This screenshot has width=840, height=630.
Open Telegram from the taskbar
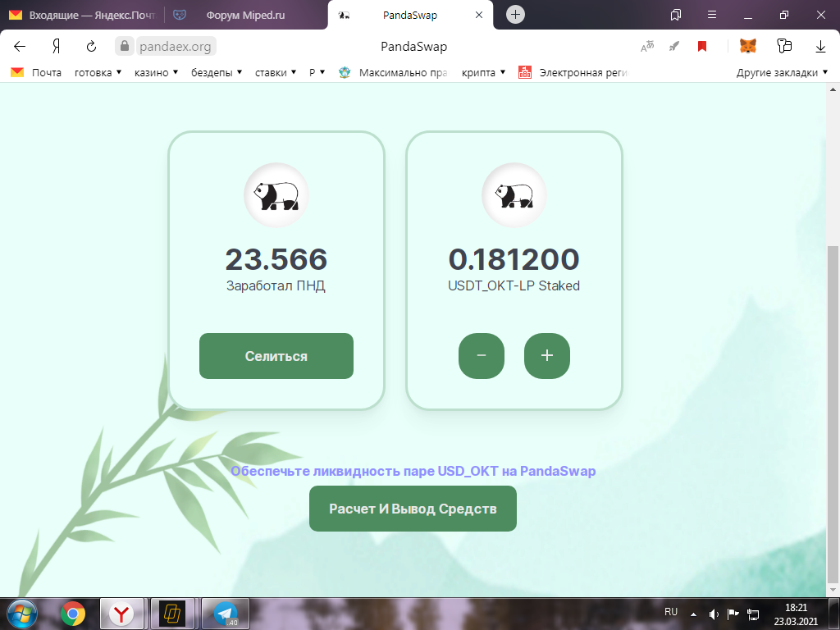(225, 614)
